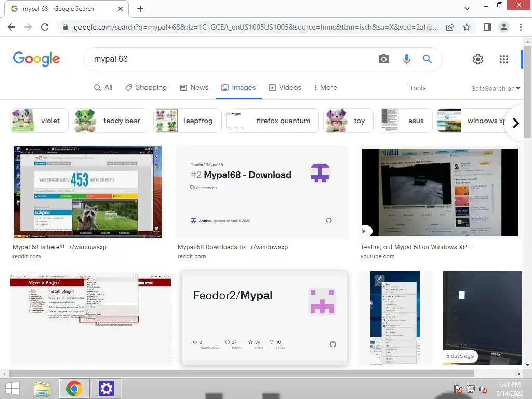
Task: Open the Mypal68 - Download thumbnail
Action: 262,192
